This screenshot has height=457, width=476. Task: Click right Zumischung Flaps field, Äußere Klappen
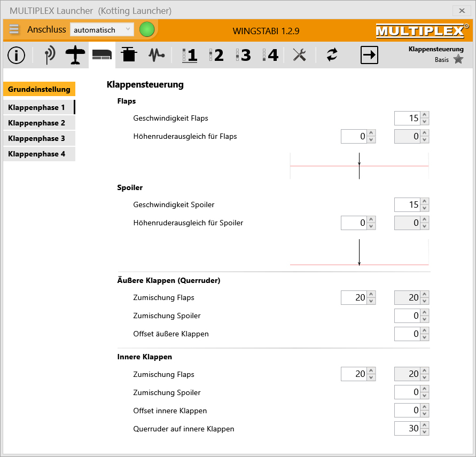tap(408, 297)
